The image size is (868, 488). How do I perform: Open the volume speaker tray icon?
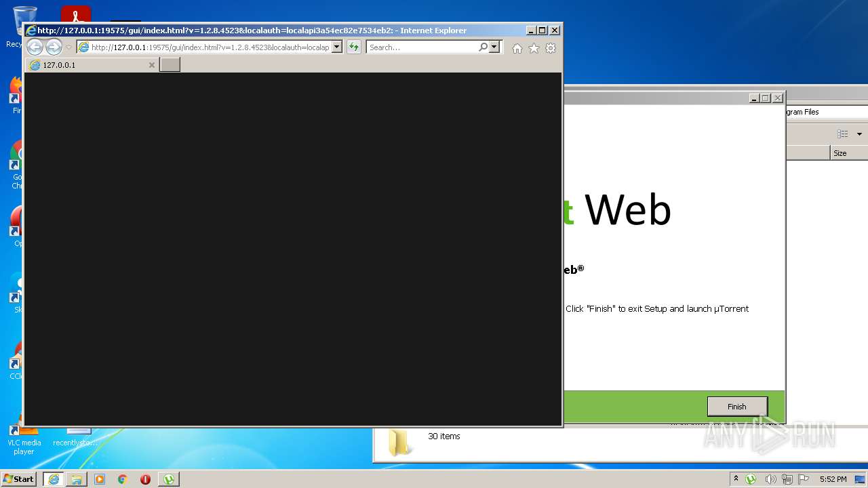coord(770,479)
